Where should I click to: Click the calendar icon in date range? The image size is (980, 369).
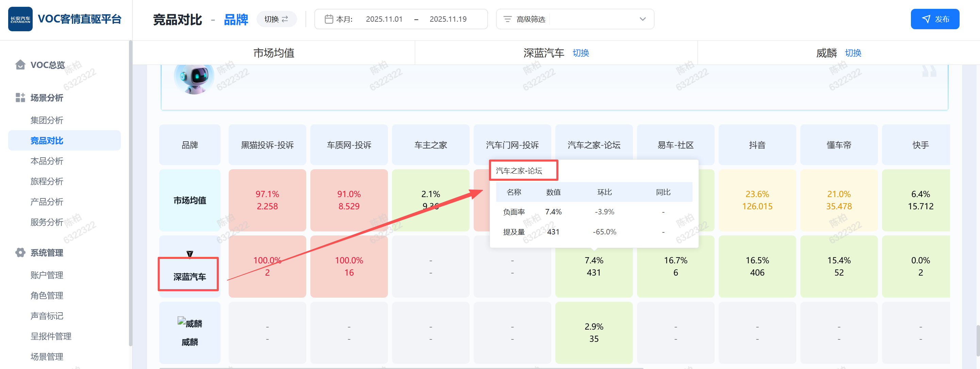[329, 19]
